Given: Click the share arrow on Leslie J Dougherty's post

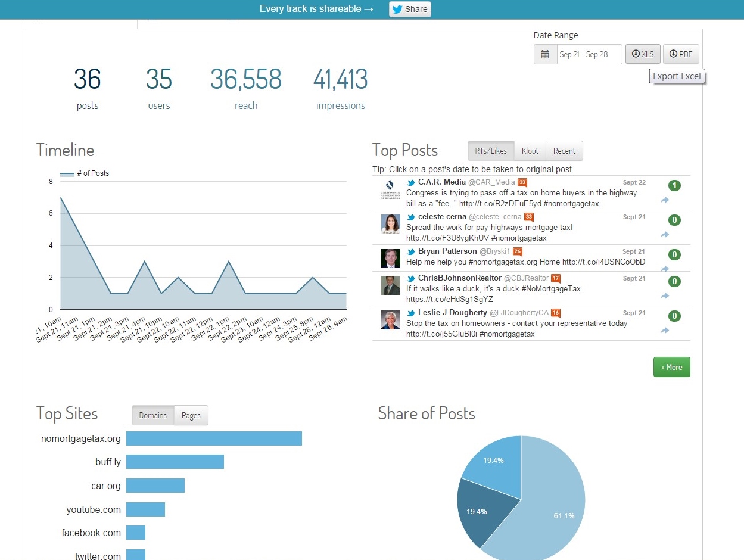Looking at the screenshot, I should point(665,331).
